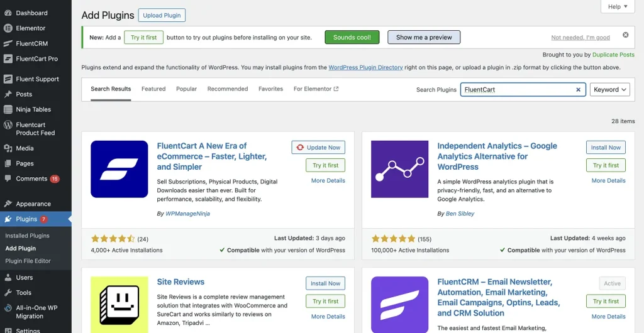The height and width of the screenshot is (333, 644).
Task: Click the FluentCRM sidebar icon
Action: (8, 43)
